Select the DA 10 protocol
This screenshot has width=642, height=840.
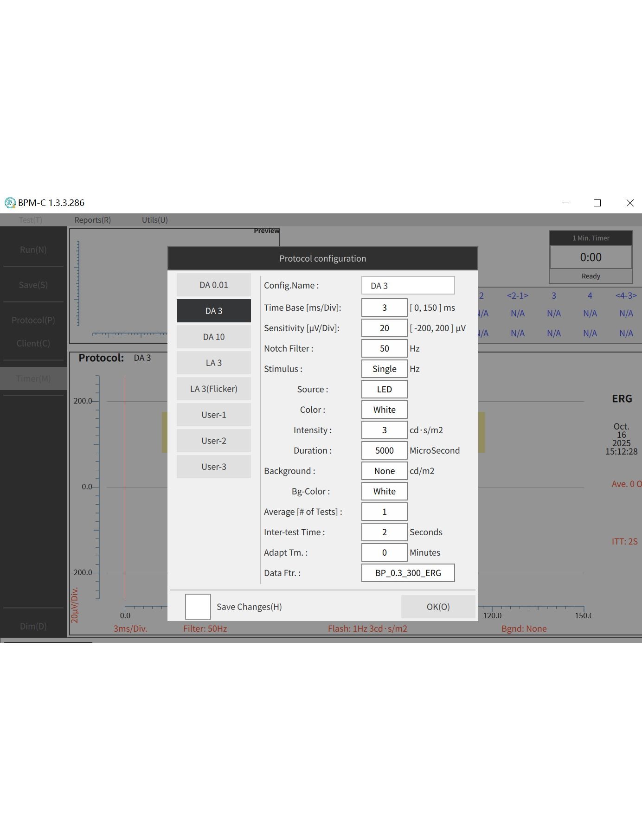point(213,337)
